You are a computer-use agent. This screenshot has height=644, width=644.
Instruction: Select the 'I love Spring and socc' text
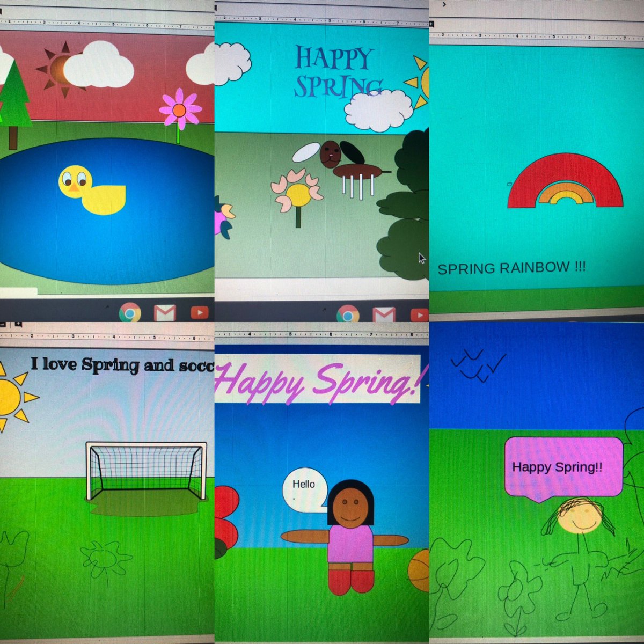(x=122, y=365)
